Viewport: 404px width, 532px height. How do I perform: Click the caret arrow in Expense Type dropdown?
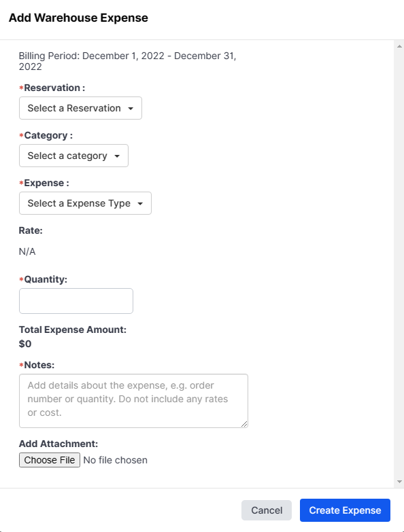(x=140, y=204)
